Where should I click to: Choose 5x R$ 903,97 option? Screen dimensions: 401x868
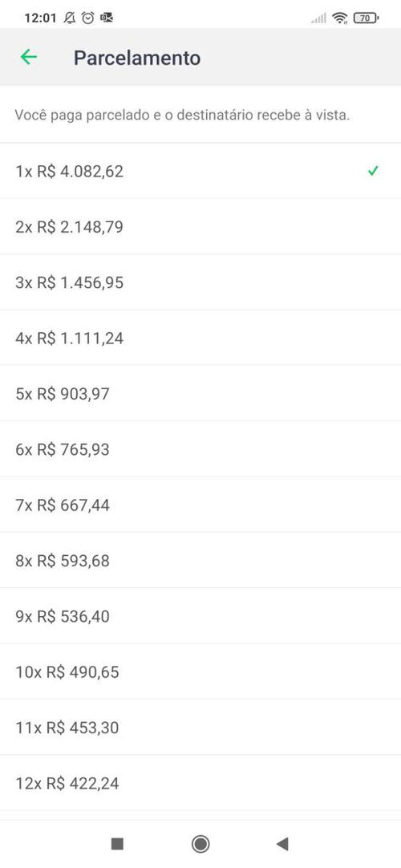pyautogui.click(x=200, y=394)
